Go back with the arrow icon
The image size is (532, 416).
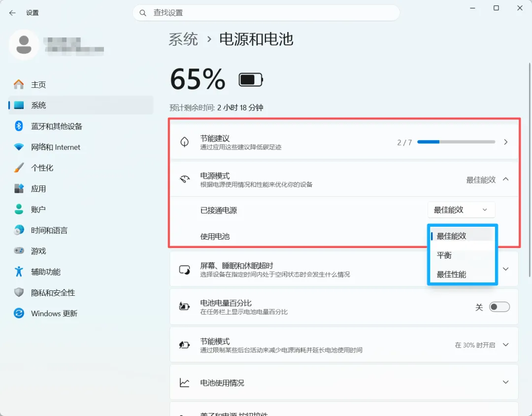[12, 13]
